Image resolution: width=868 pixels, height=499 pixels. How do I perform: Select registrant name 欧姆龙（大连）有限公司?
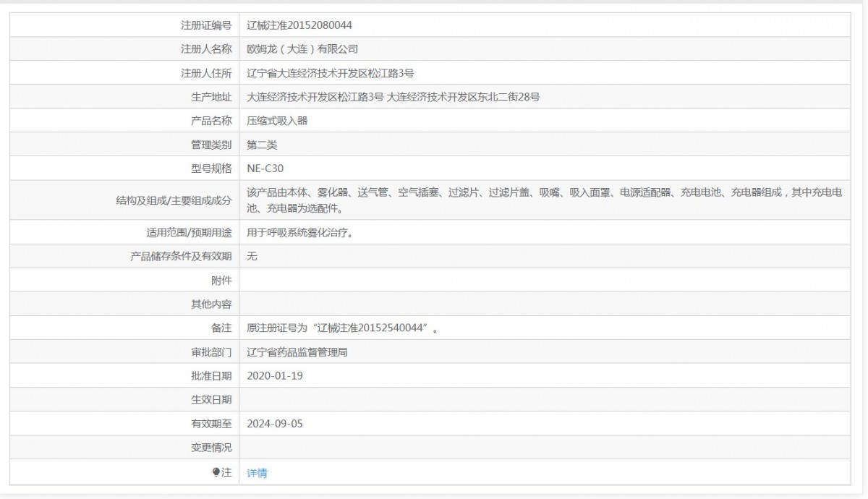(x=302, y=49)
